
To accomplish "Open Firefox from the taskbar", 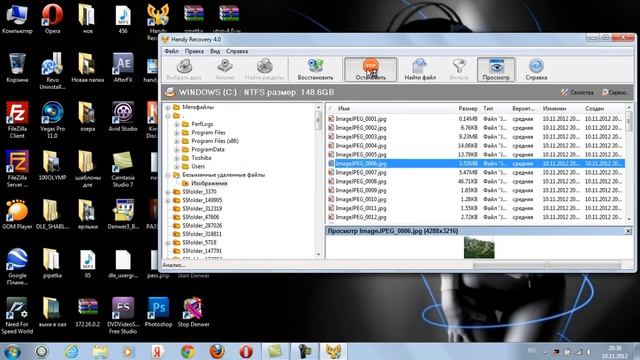I will point(217,351).
